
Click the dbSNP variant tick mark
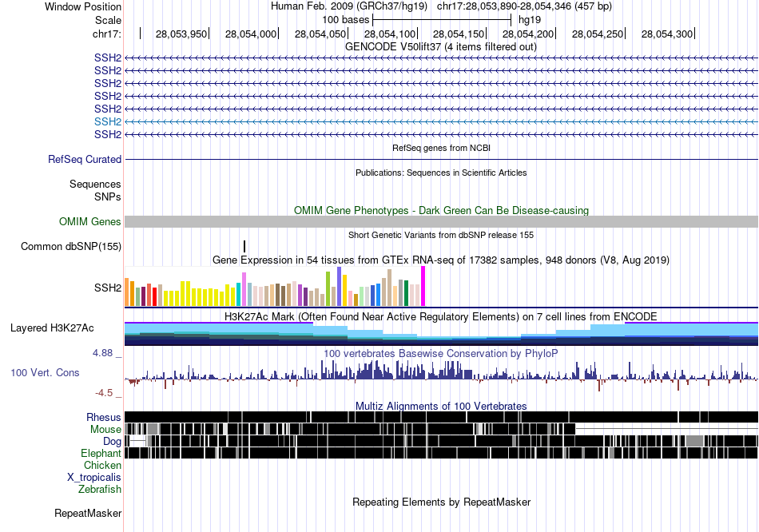(x=244, y=246)
